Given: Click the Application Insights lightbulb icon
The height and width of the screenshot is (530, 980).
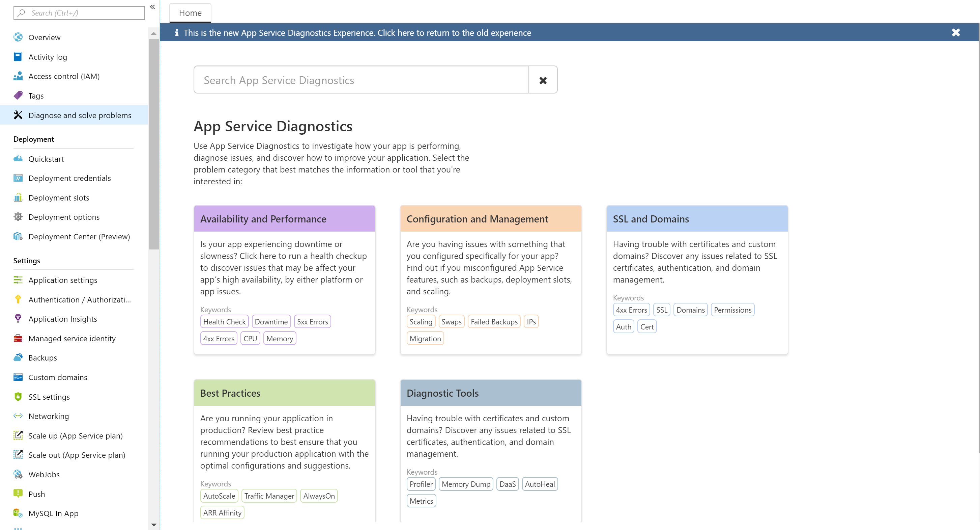Looking at the screenshot, I should 18,319.
